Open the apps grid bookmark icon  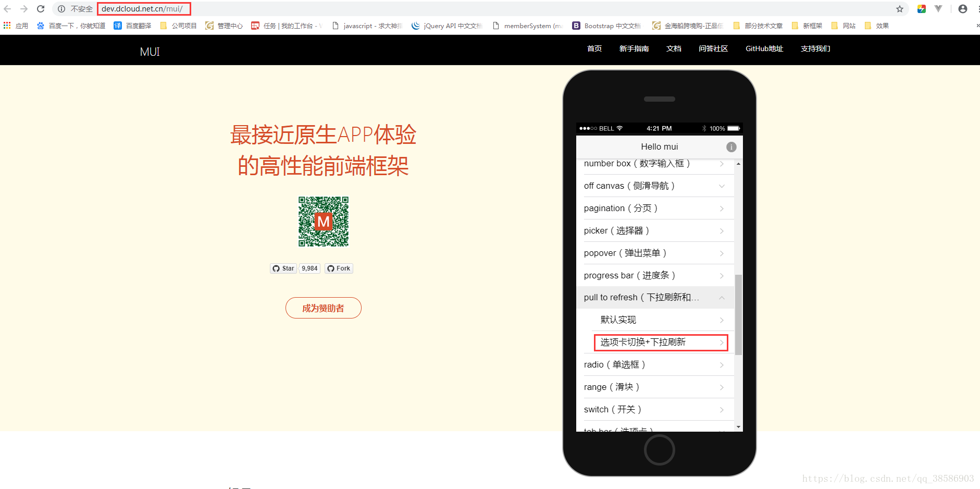coord(16,26)
